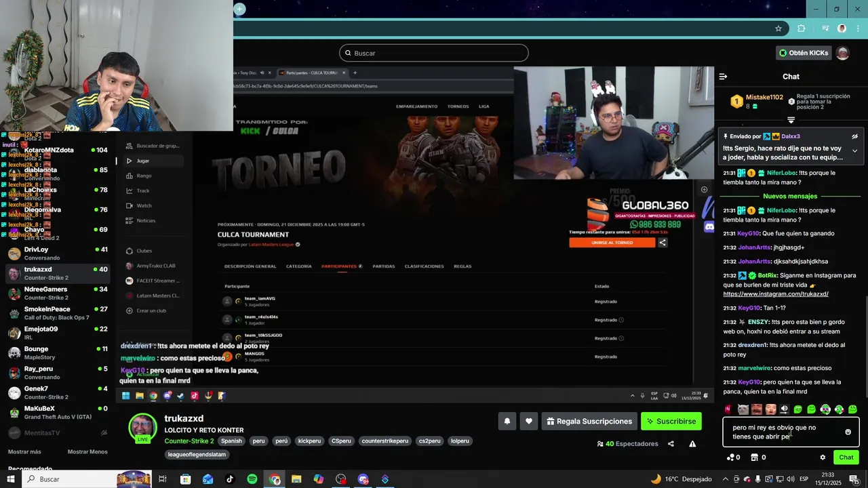Click the kickperu tag
The width and height of the screenshot is (868, 488).
coord(309,441)
